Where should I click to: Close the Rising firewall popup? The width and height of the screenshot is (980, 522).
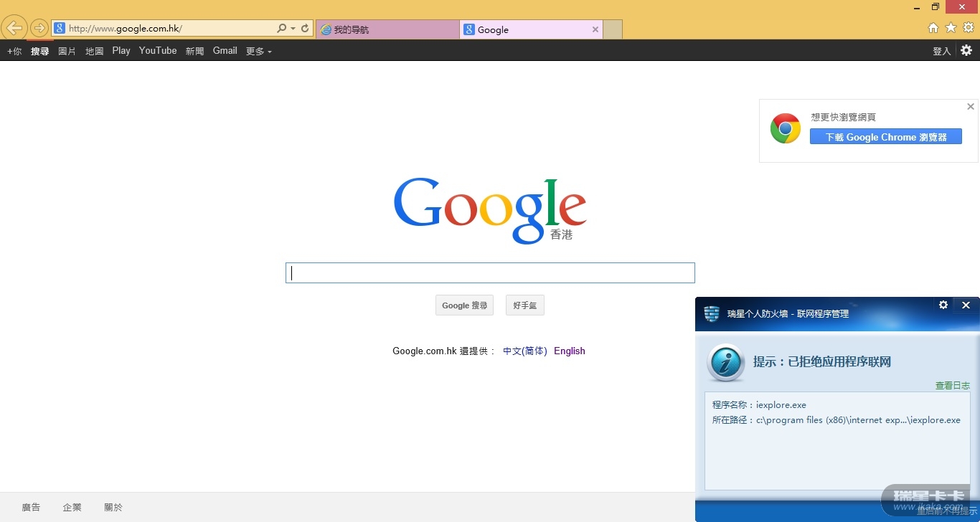pyautogui.click(x=966, y=305)
